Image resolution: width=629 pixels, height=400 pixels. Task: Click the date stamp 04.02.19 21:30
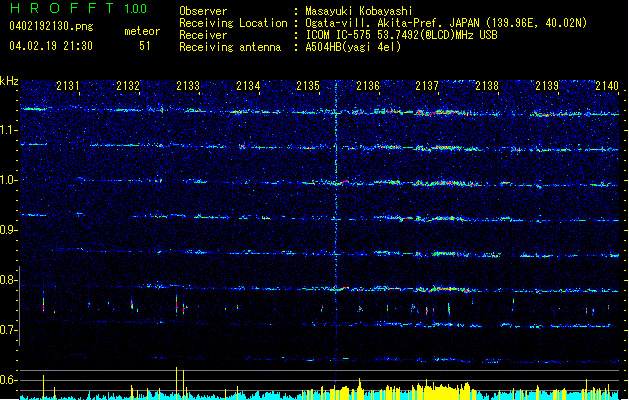tap(51, 46)
